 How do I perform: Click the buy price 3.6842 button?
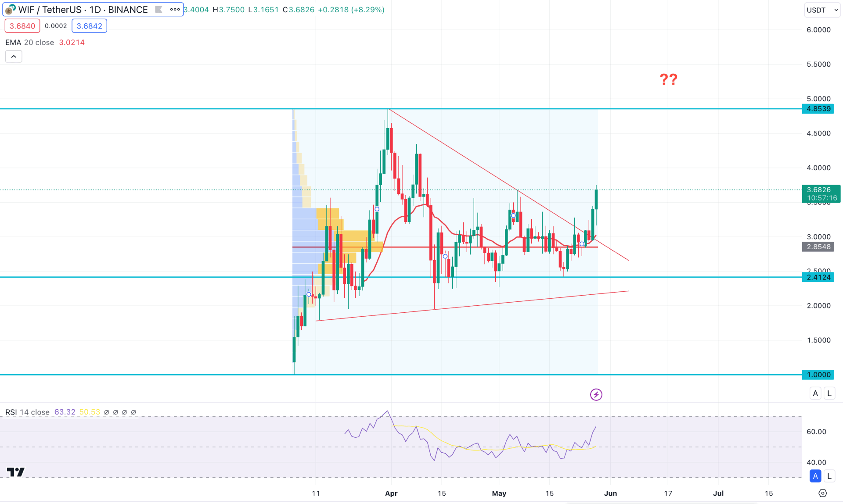pyautogui.click(x=90, y=26)
